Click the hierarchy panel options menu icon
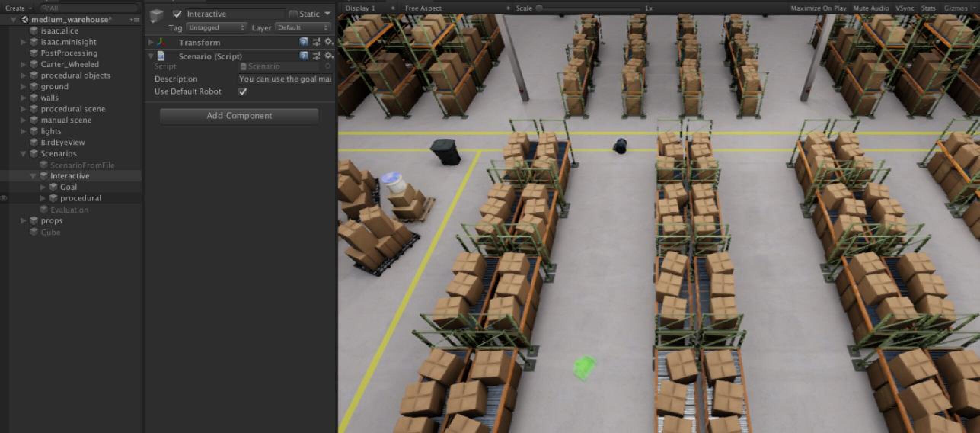Screen dimensions: 980x433 click(x=134, y=20)
